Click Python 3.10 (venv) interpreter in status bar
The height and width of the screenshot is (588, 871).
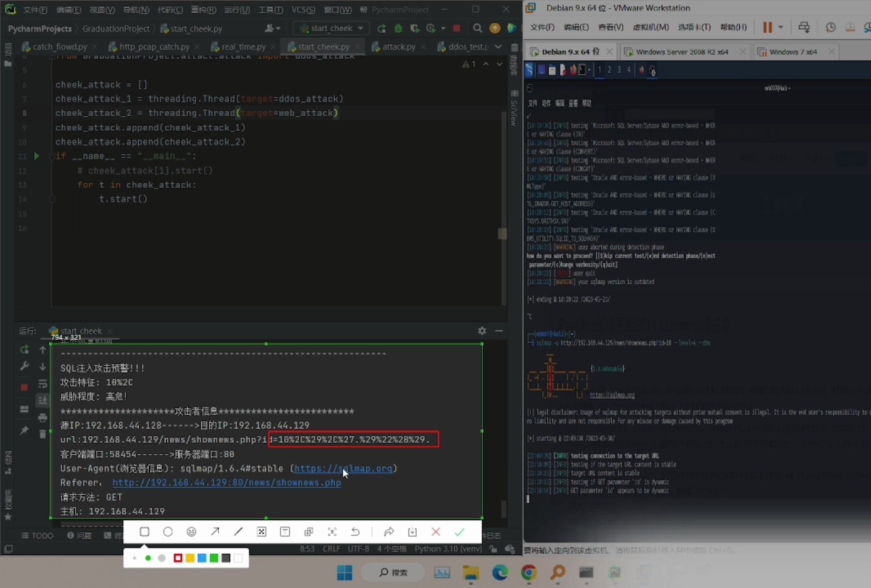pos(448,549)
